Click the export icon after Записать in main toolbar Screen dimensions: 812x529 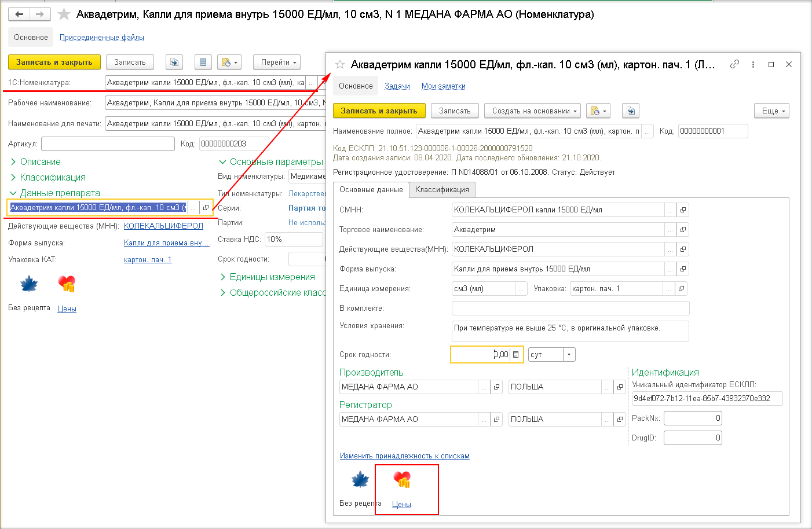tap(174, 62)
